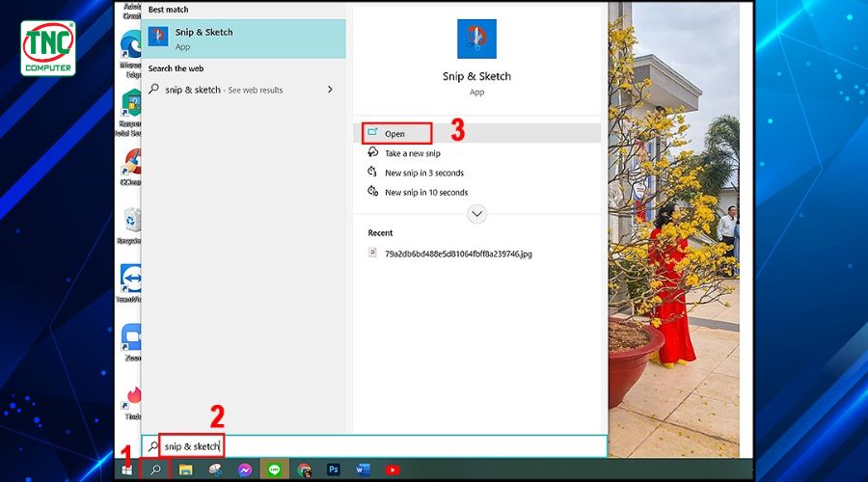
Task: Click the icon beside Take a new snip
Action: point(372,152)
